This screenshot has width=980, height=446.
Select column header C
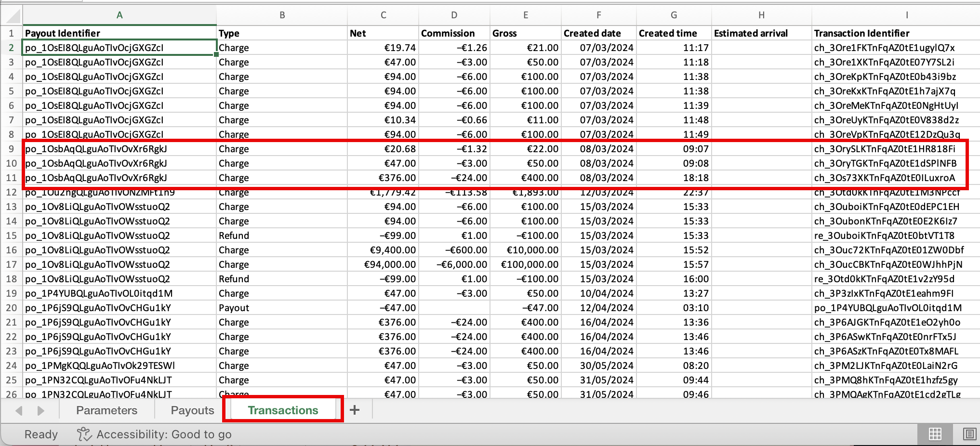point(383,15)
